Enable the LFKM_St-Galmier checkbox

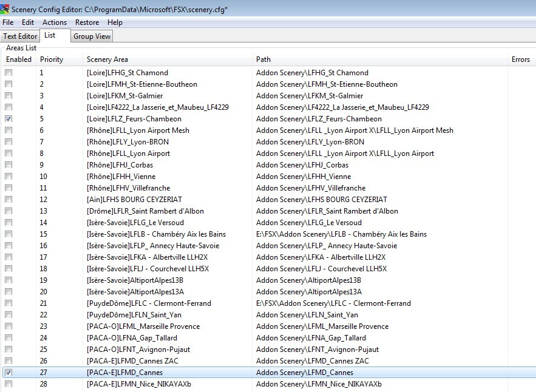pos(8,96)
